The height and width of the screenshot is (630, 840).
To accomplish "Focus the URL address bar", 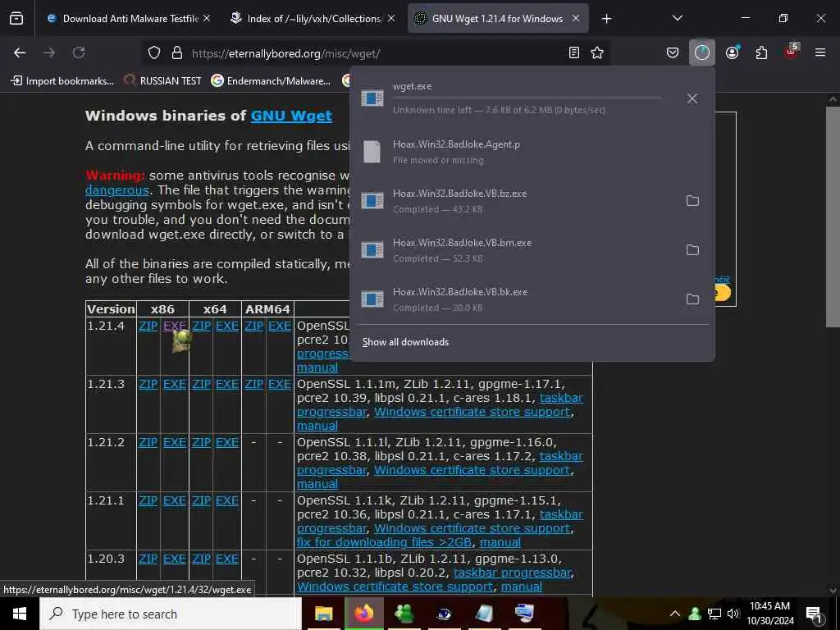I will click(x=375, y=53).
